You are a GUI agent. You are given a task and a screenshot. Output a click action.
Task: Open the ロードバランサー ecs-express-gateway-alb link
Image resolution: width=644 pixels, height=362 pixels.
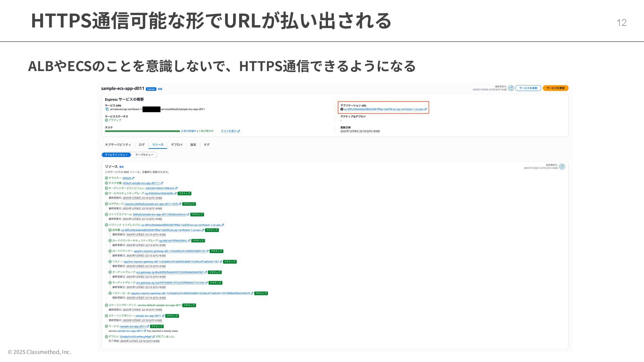coord(169,251)
